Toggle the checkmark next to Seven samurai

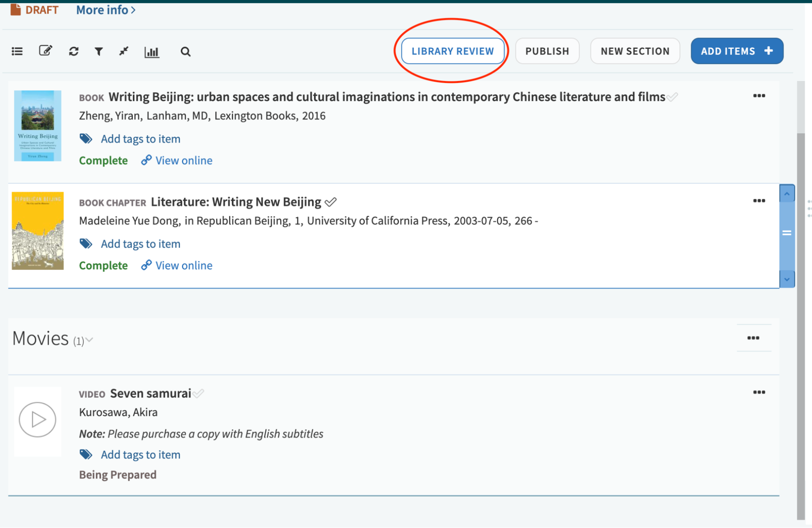(x=199, y=393)
